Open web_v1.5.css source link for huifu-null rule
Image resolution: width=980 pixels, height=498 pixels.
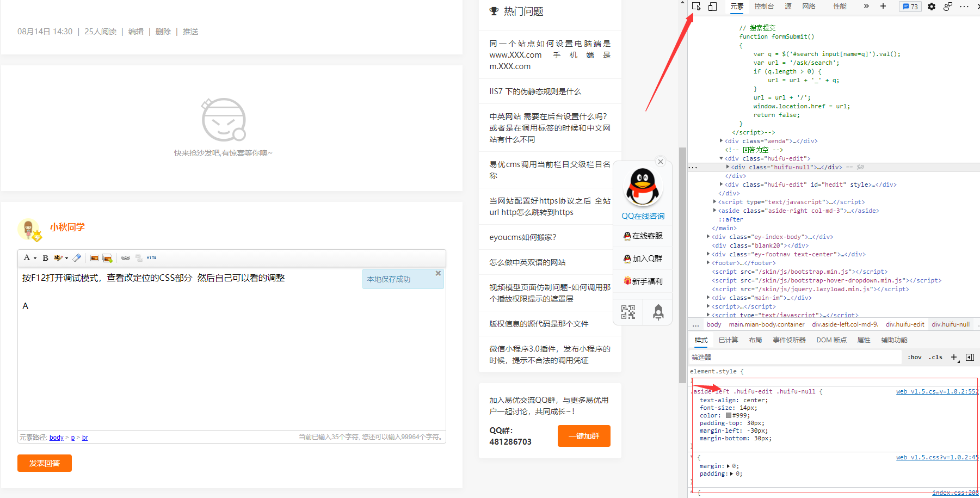click(937, 391)
